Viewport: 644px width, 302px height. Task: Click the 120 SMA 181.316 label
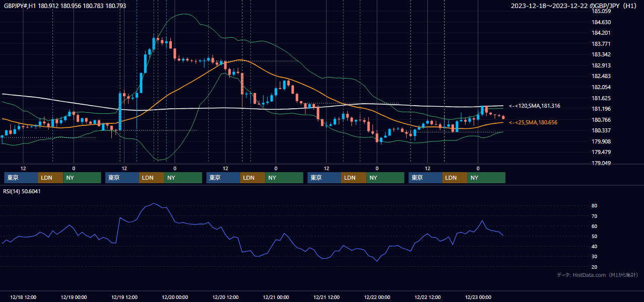tap(535, 106)
